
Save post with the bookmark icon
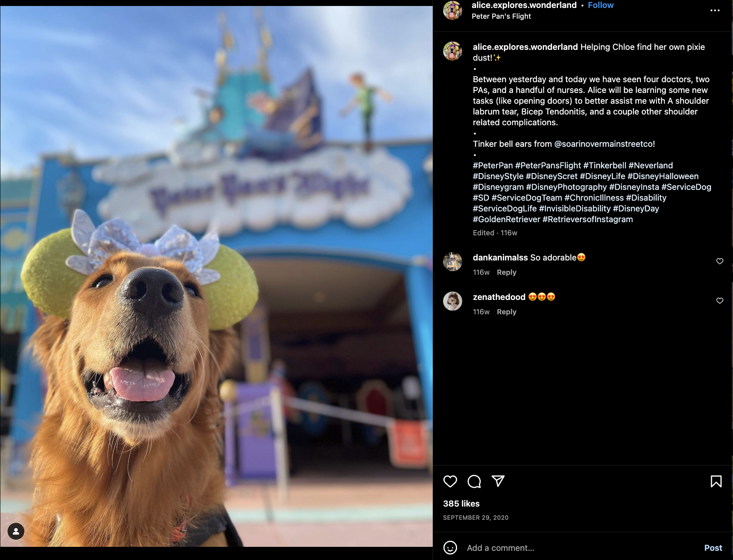click(x=716, y=481)
